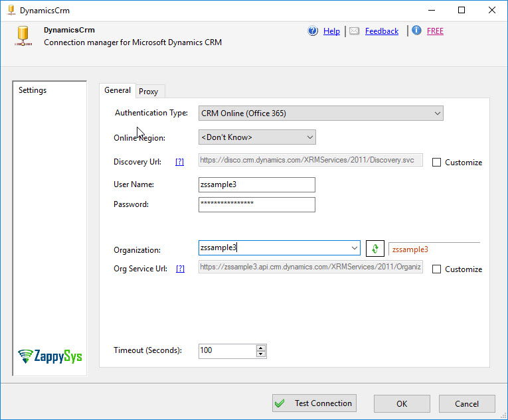Open the Help link
Screen dimensions: 508x420
331,31
